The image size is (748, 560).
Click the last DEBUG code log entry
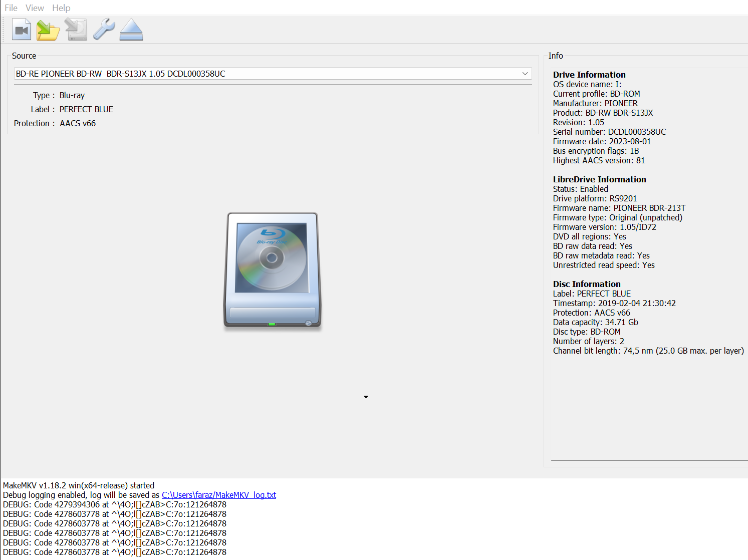pyautogui.click(x=115, y=552)
